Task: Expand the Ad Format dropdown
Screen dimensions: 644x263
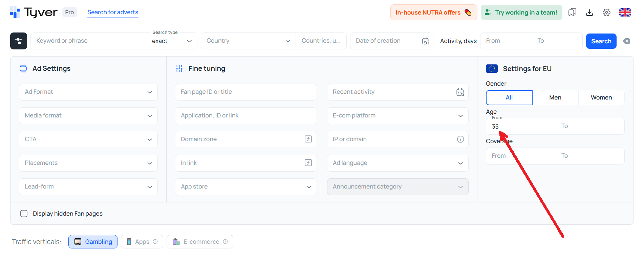Action: click(88, 92)
